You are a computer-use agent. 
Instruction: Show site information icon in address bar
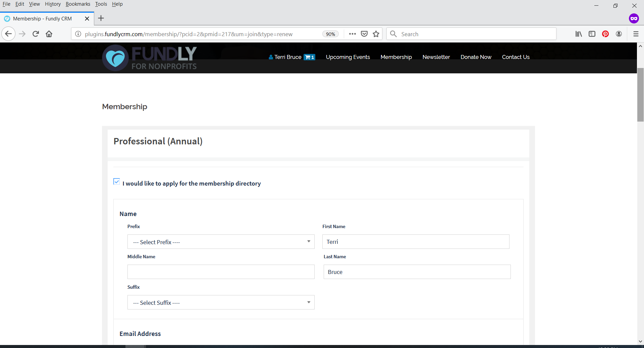click(x=78, y=34)
